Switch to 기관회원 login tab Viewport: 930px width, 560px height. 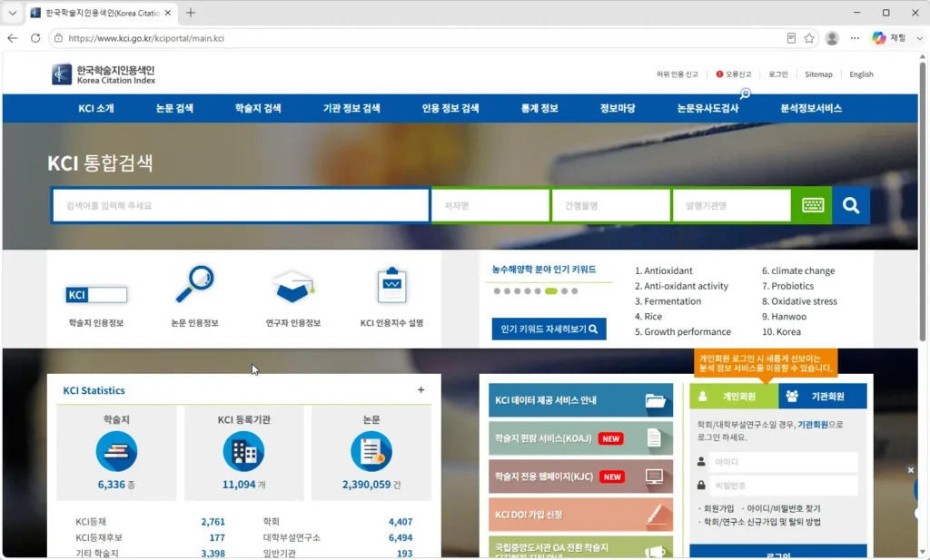pyautogui.click(x=823, y=396)
